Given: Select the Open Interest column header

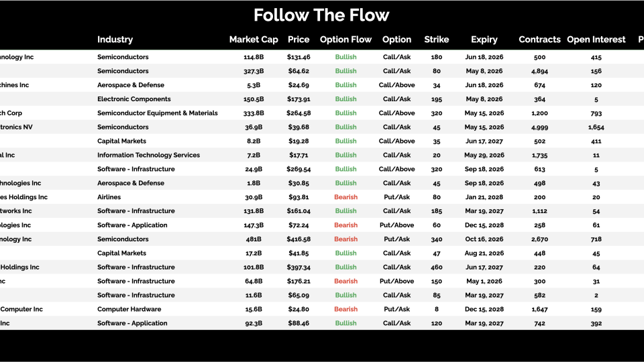Looking at the screenshot, I should pos(596,40).
